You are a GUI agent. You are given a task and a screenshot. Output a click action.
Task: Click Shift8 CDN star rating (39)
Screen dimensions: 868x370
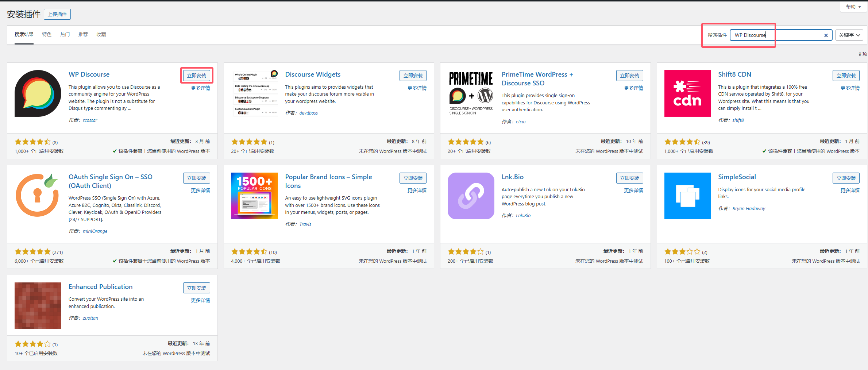[x=683, y=142]
